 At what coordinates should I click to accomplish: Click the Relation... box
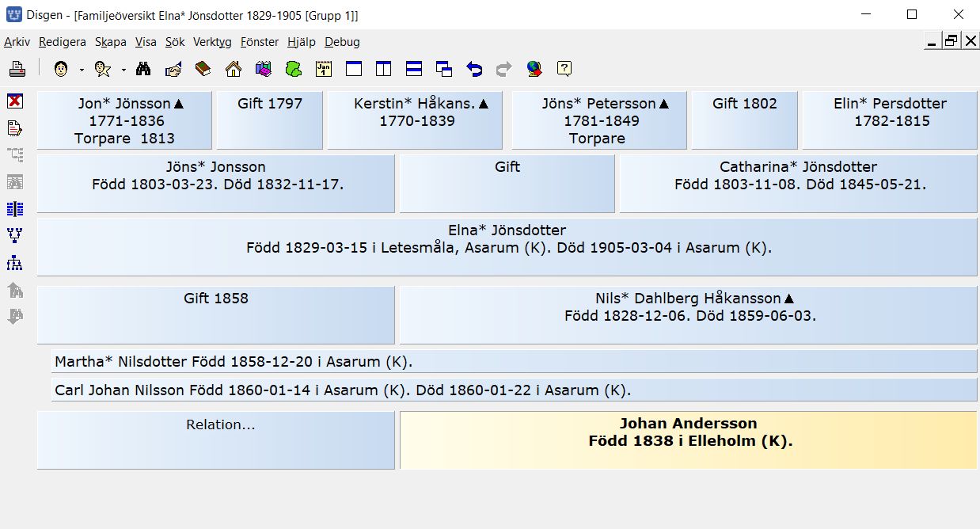216,440
